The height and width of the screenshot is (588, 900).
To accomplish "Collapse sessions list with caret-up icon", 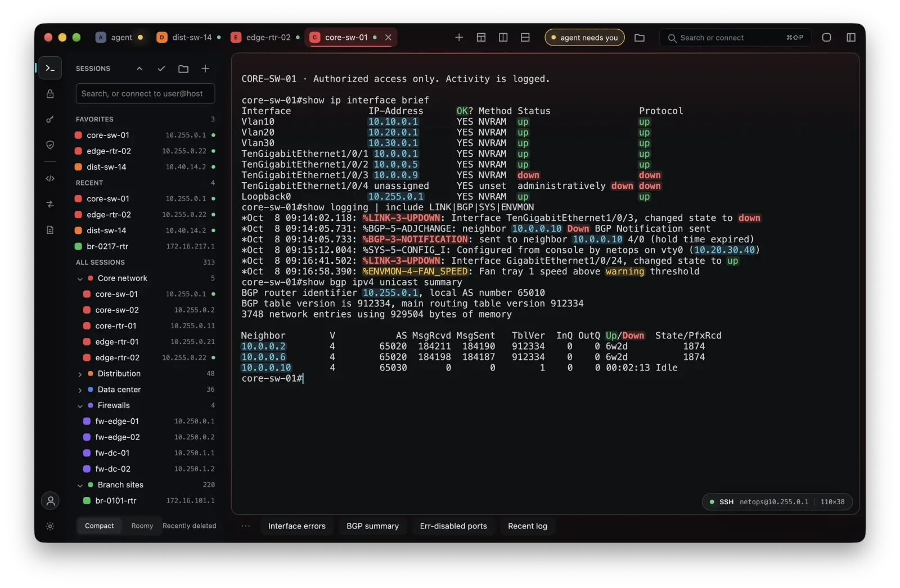I will [x=139, y=69].
